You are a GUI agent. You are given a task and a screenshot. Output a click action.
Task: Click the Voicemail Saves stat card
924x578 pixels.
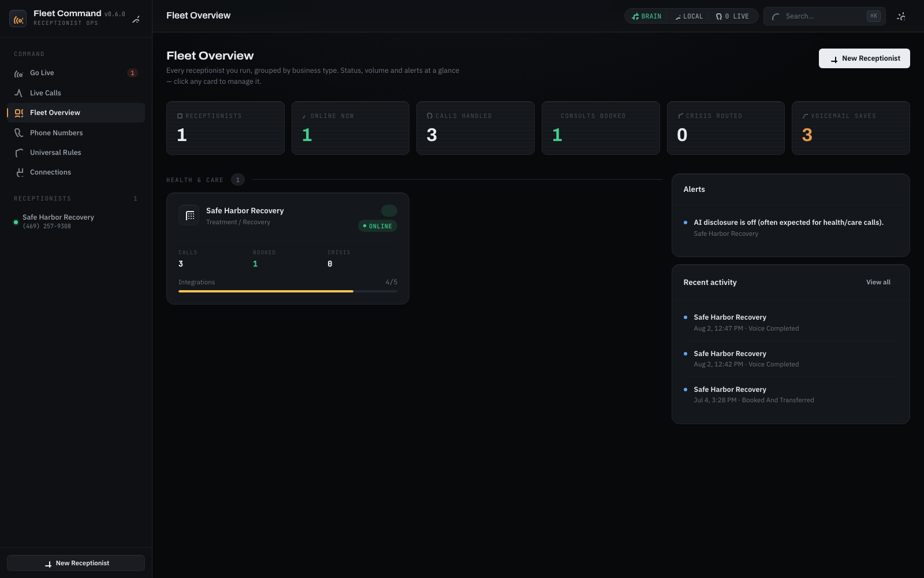(x=851, y=128)
